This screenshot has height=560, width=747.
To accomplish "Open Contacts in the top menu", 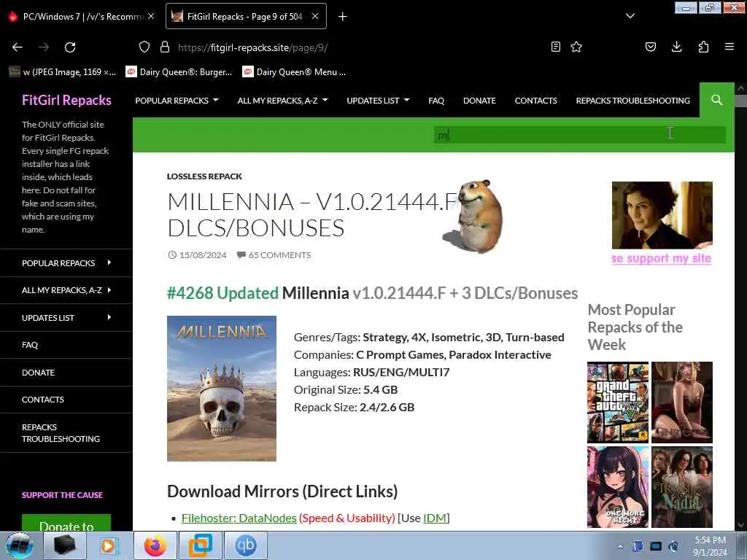I will pyautogui.click(x=535, y=101).
